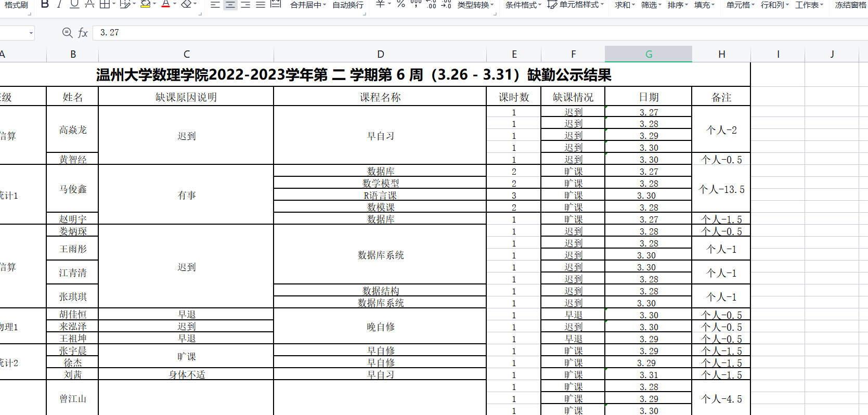This screenshot has height=415, width=868.
Task: Click the percent style icon
Action: click(x=400, y=4)
